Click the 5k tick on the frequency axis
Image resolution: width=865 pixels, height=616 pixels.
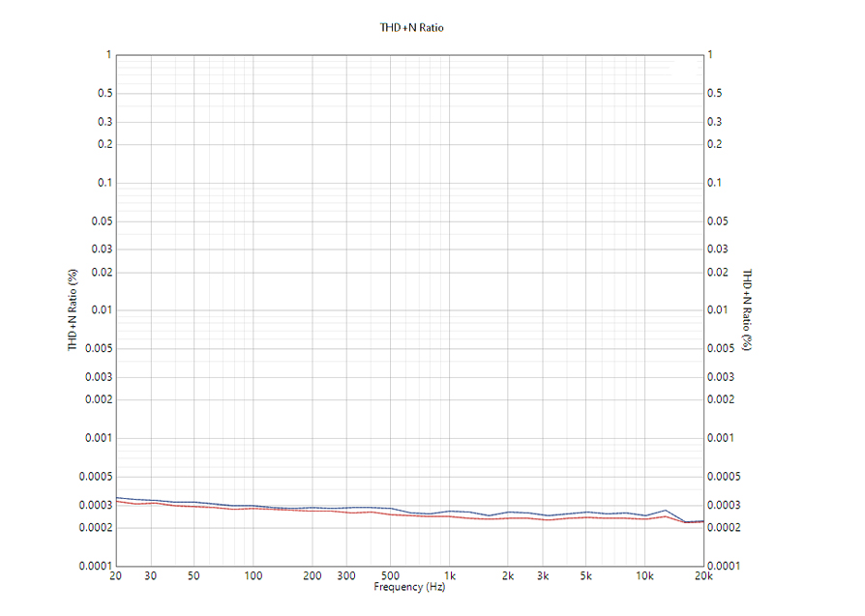point(586,576)
